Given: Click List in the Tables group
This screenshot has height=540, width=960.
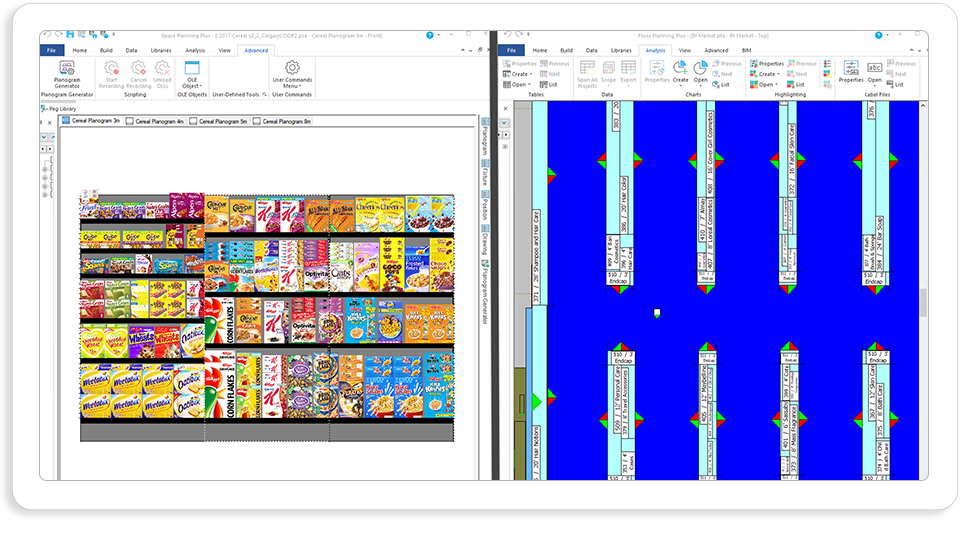Looking at the screenshot, I should (x=549, y=84).
